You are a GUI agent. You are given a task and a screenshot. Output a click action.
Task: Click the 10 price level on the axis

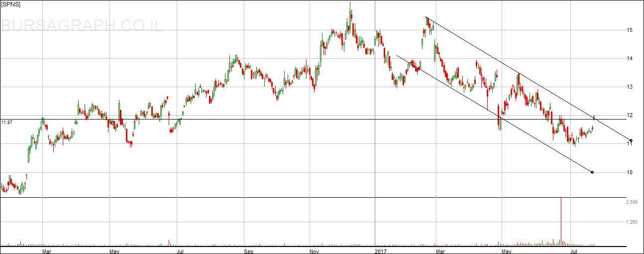click(x=630, y=173)
